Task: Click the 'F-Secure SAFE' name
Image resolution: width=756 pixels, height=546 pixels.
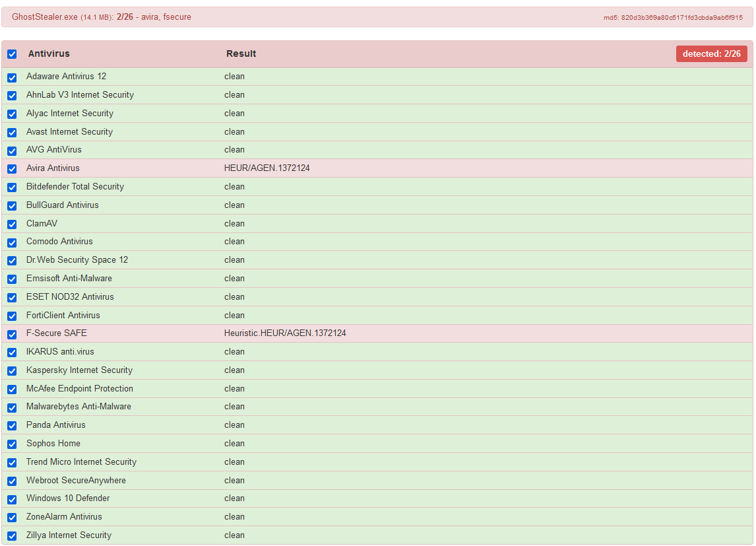Action: 57,333
